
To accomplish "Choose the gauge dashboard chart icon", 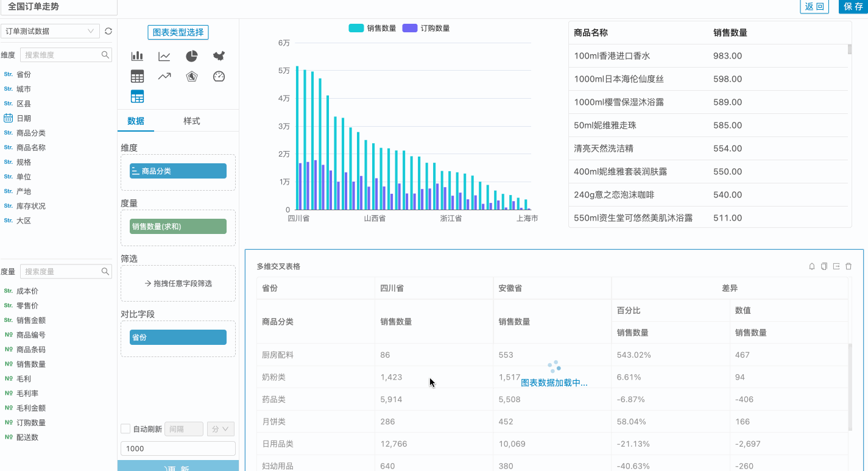I will [219, 76].
